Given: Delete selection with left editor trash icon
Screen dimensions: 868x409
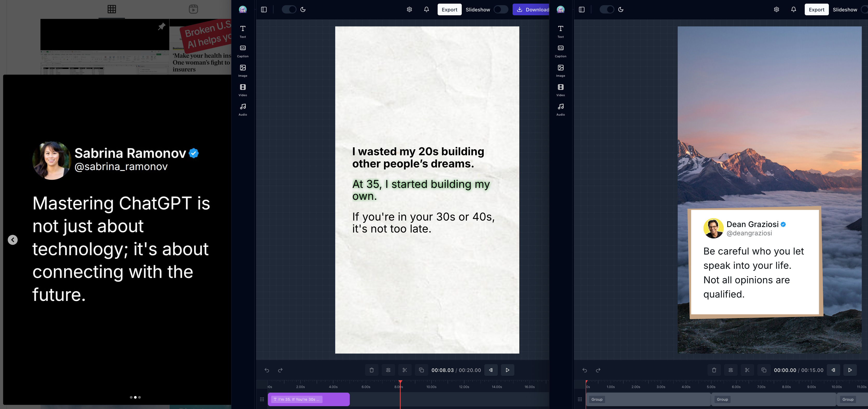Looking at the screenshot, I should 371,370.
